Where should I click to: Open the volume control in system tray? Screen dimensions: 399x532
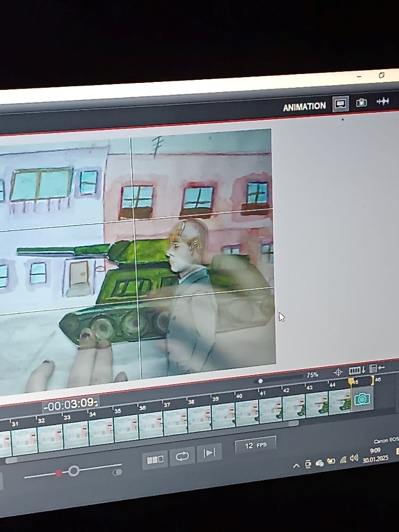(354, 459)
